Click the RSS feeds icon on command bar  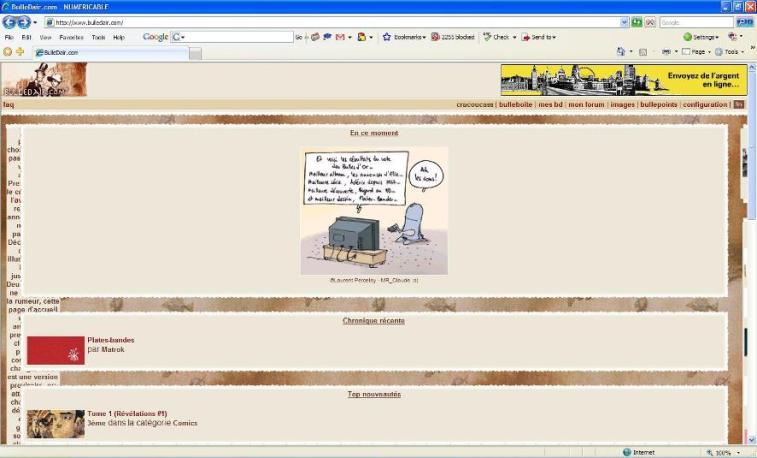pos(643,52)
